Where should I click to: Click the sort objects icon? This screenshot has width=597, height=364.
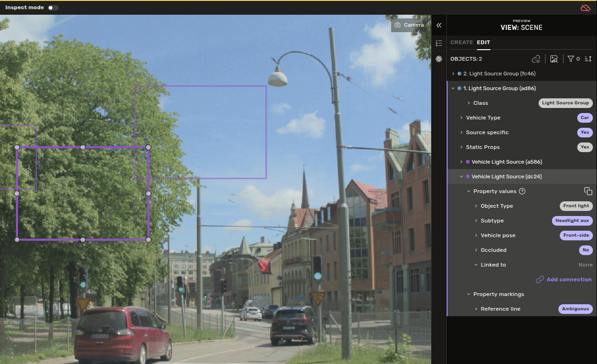588,59
